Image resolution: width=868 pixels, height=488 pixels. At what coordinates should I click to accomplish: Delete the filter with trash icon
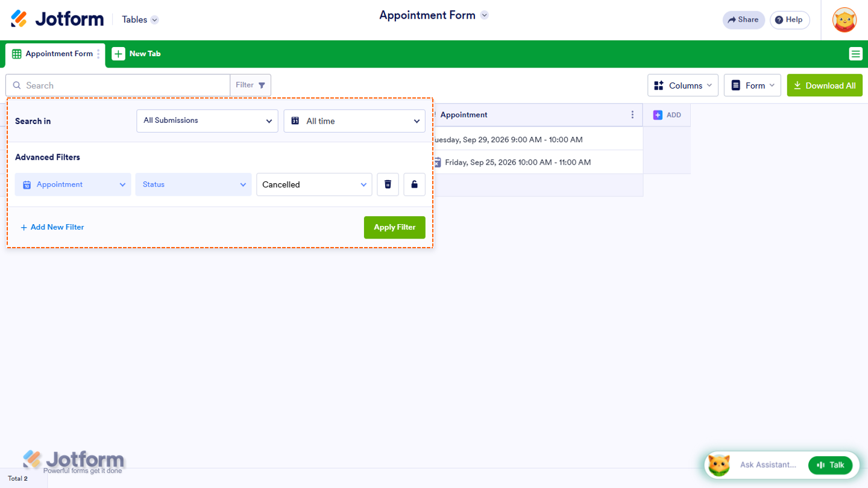pos(388,184)
